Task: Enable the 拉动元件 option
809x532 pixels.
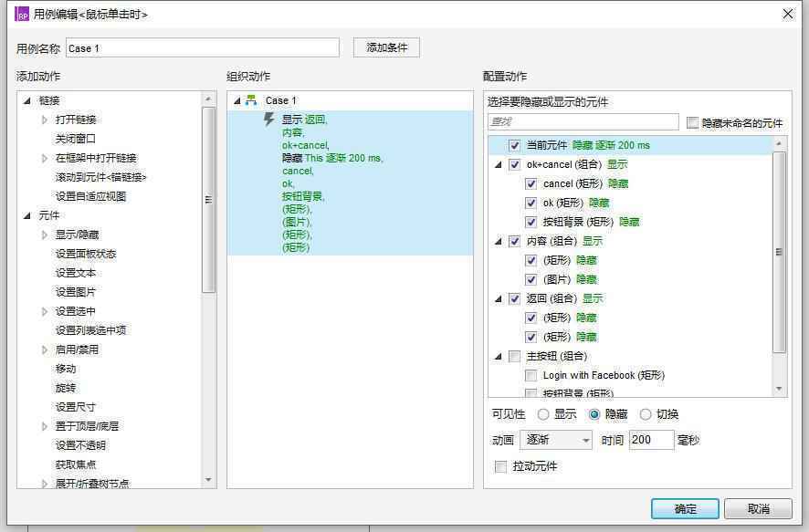Action: [x=500, y=464]
